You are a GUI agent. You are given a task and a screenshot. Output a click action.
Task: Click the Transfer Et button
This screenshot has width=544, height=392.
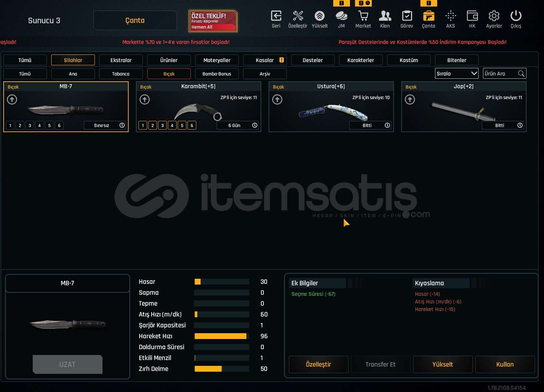(380, 364)
